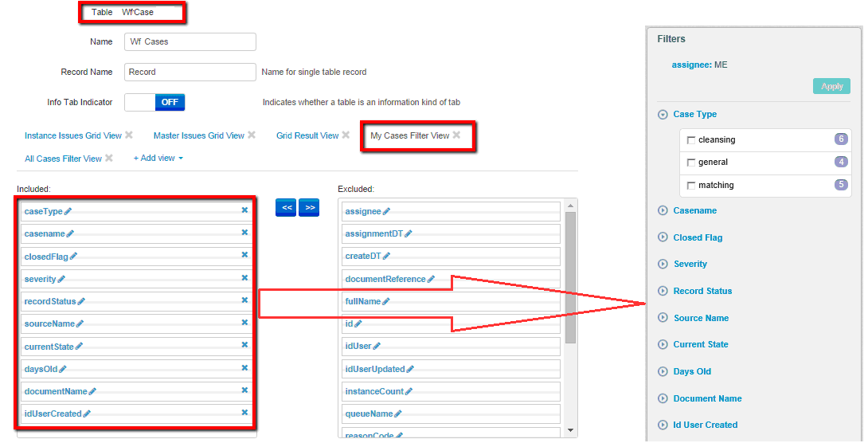Close the Grid Result View tab
This screenshot has height=443, width=868.
pyautogui.click(x=346, y=135)
